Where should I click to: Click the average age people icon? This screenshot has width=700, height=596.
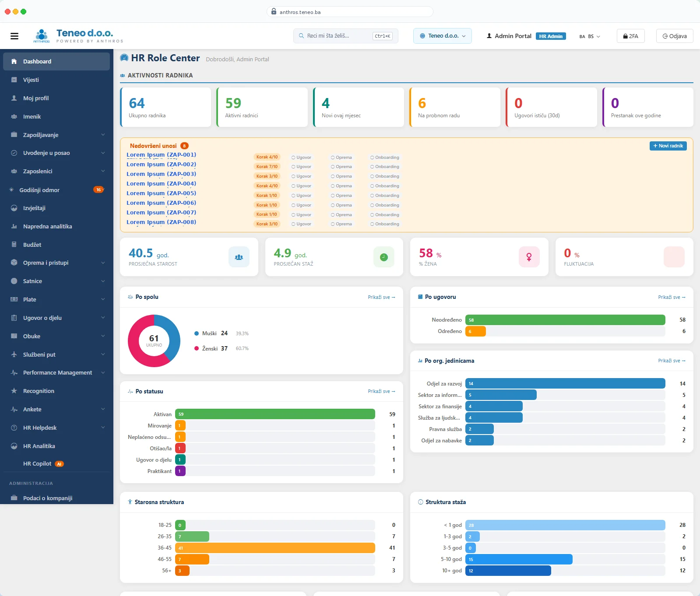pos(239,257)
